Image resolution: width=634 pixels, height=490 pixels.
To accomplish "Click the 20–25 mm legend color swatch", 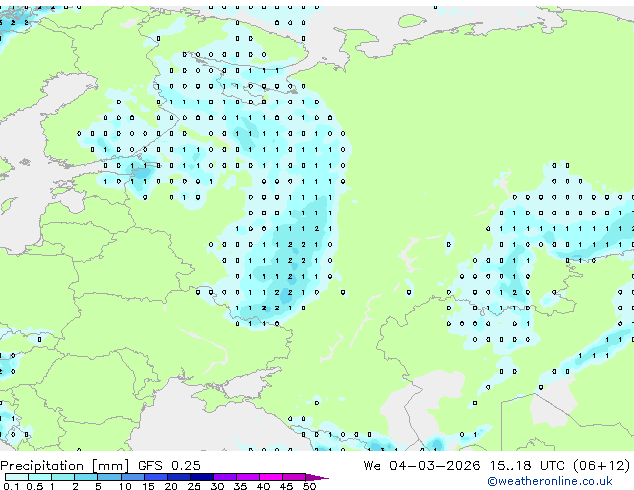I will (179, 477).
